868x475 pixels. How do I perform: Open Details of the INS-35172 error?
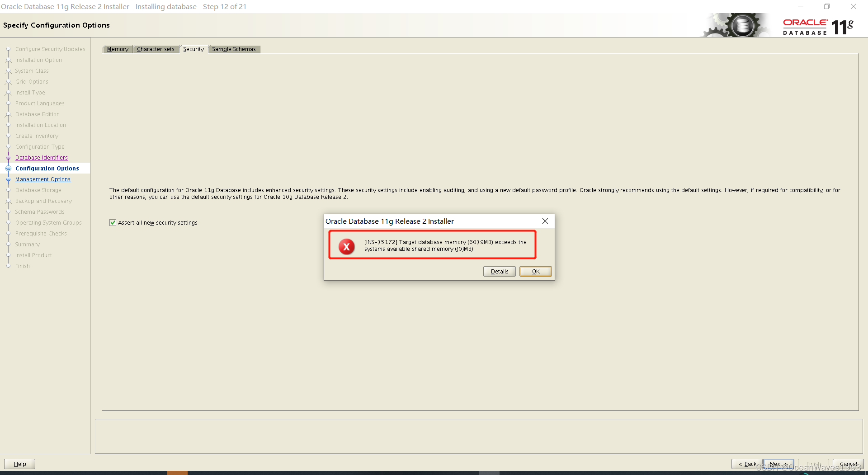pyautogui.click(x=499, y=271)
